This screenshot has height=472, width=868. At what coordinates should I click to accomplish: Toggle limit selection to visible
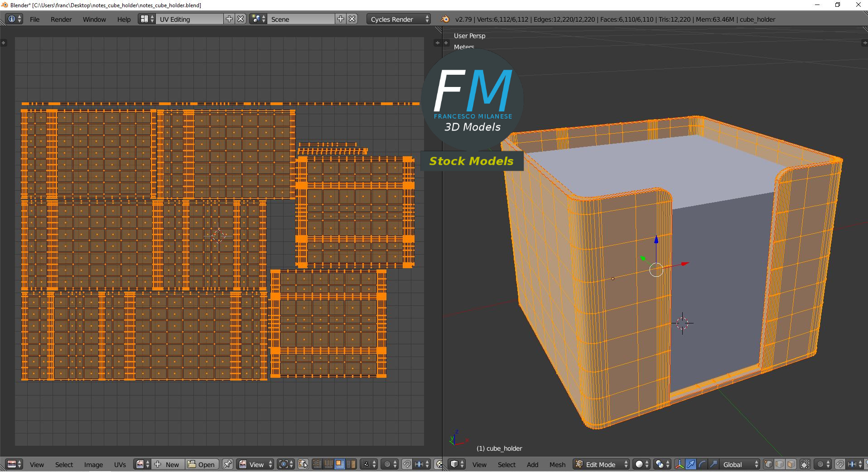(805, 464)
